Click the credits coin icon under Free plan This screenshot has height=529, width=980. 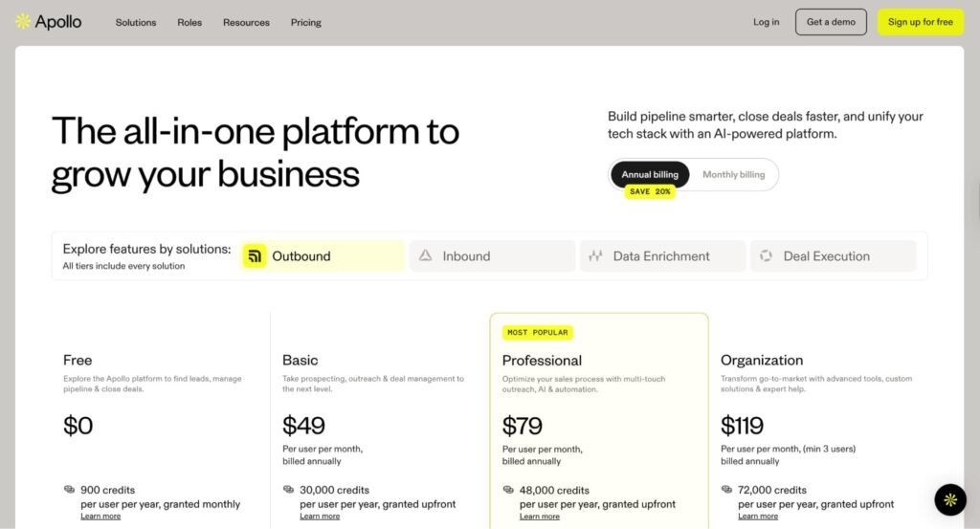69,490
